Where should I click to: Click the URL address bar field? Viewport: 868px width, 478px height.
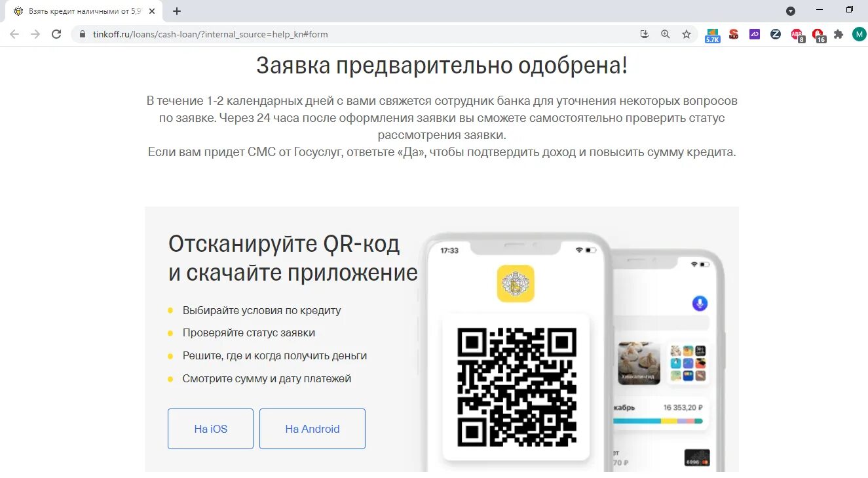click(x=354, y=34)
